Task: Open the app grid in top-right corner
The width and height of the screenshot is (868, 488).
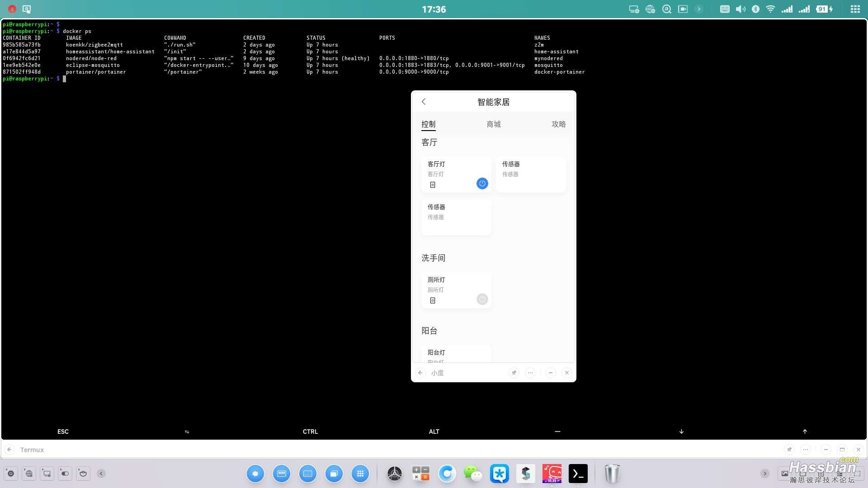Action: pos(855,9)
